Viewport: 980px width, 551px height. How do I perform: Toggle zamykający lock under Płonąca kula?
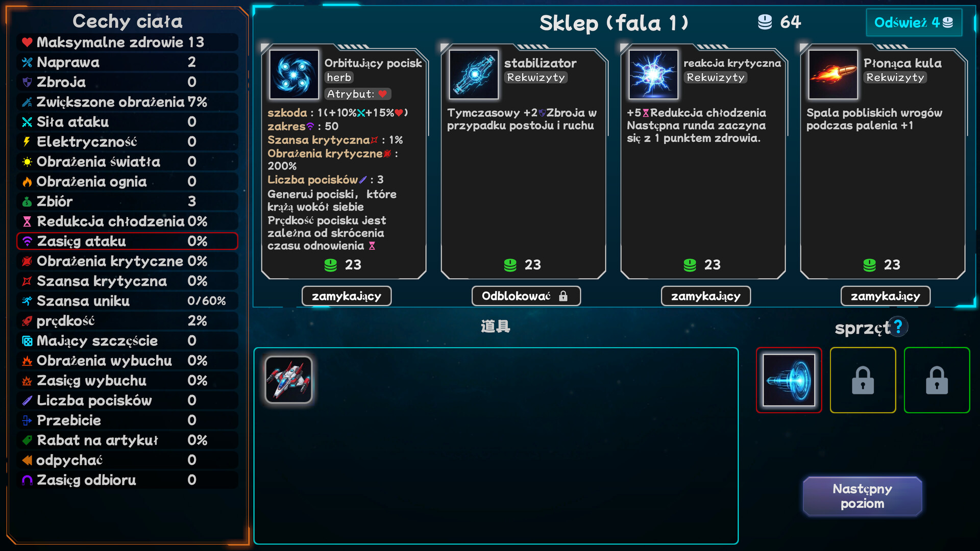(886, 296)
